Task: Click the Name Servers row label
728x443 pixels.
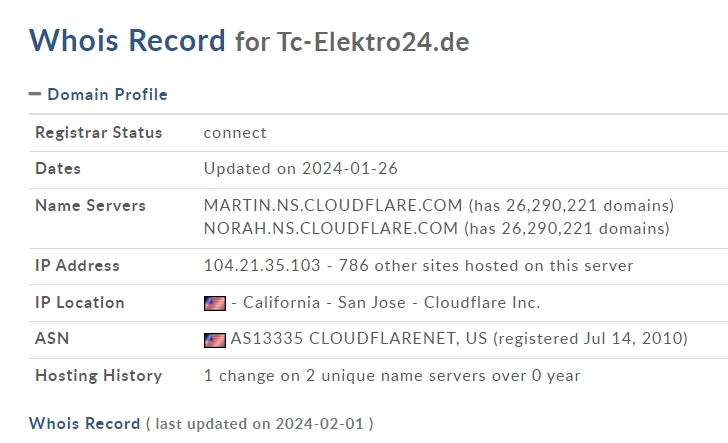Action: coord(91,205)
